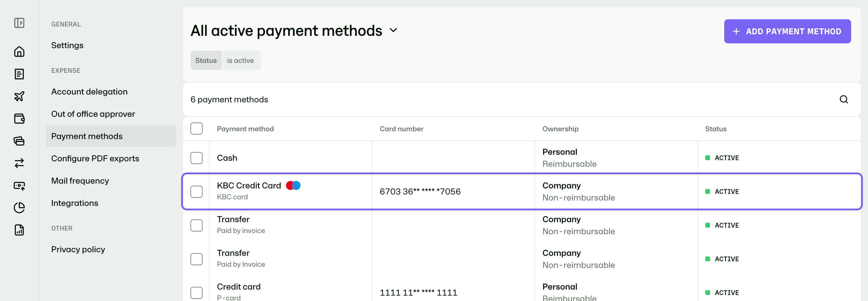Click the Cash payment method name
Screen dimensions: 868x301
click(x=227, y=158)
